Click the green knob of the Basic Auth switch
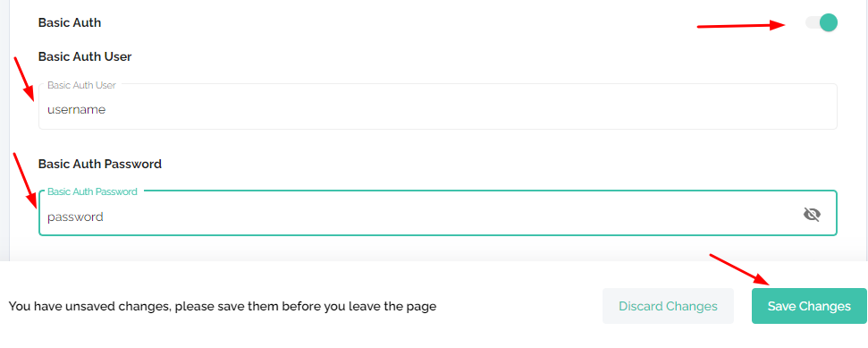 click(828, 22)
